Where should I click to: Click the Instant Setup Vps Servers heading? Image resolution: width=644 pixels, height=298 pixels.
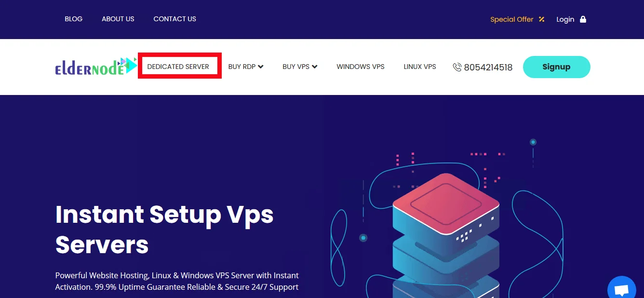point(164,230)
